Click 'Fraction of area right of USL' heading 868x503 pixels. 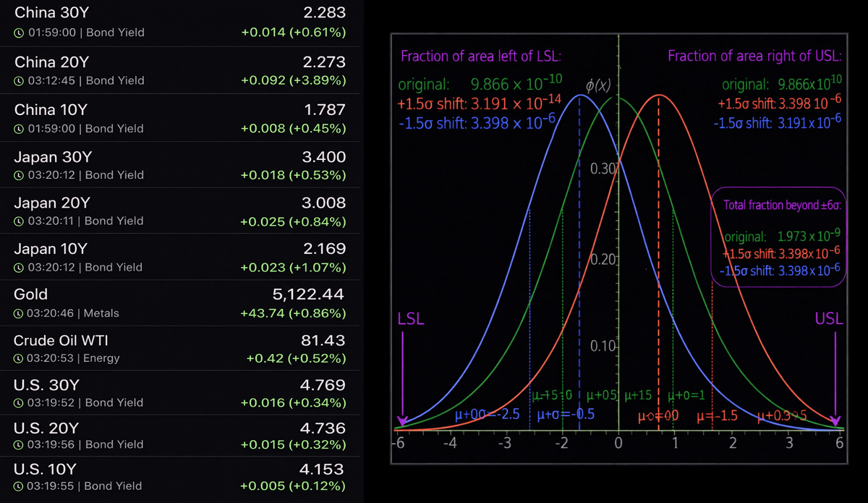pyautogui.click(x=754, y=56)
